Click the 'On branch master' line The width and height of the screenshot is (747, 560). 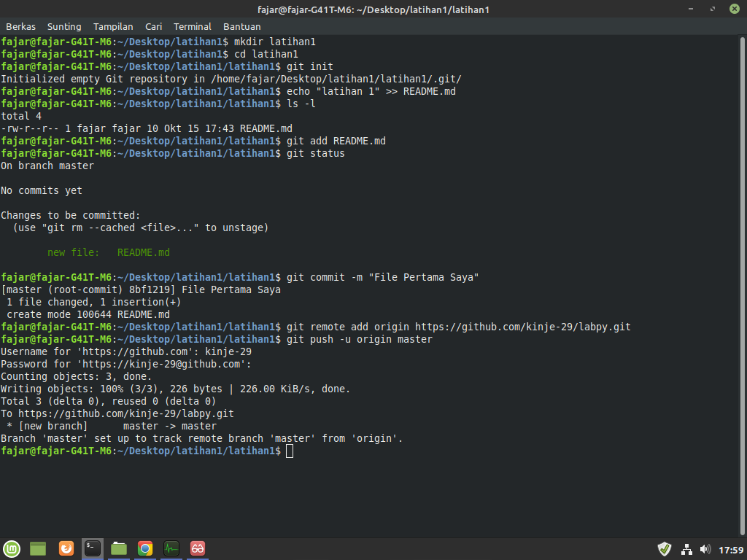pyautogui.click(x=47, y=166)
